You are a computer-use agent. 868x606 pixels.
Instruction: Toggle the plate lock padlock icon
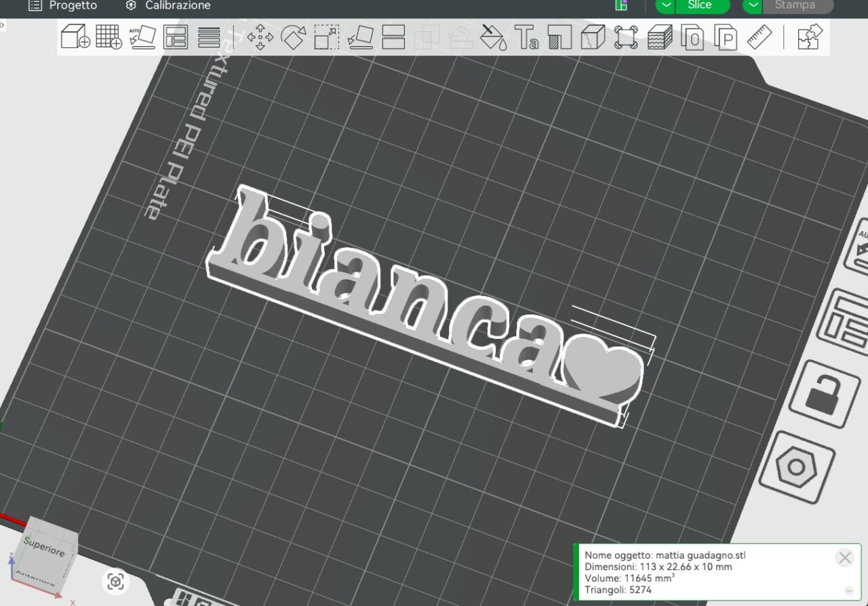[x=824, y=395]
